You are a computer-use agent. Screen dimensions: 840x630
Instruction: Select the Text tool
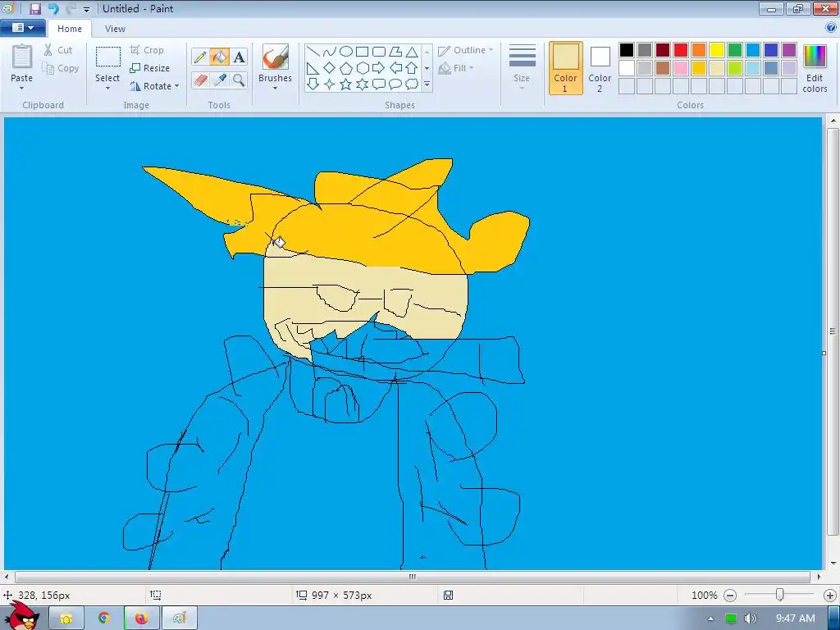[x=239, y=57]
